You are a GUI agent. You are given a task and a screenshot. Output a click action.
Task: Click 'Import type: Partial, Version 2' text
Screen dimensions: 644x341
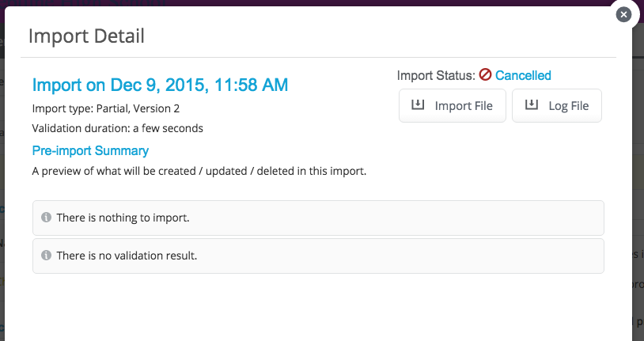click(x=106, y=108)
